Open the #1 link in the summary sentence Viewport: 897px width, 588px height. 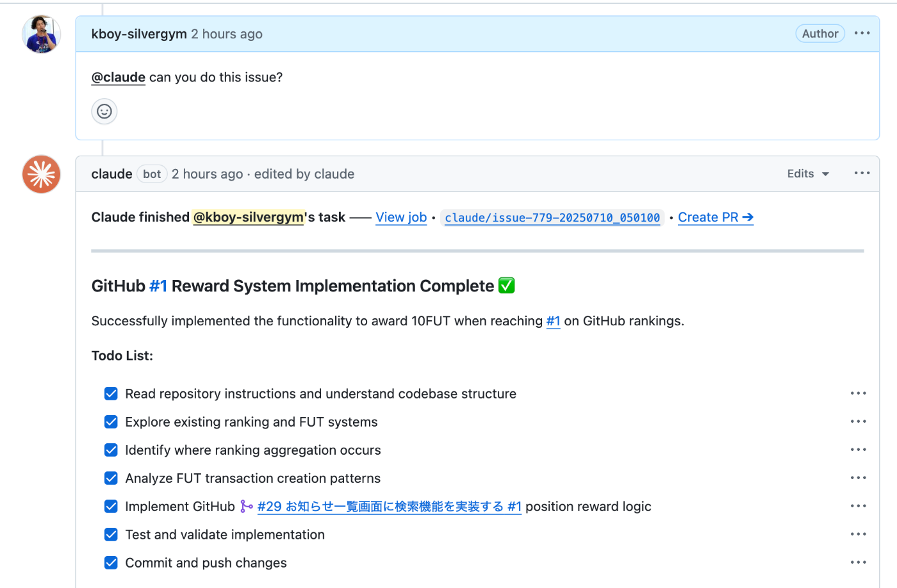[x=554, y=321]
